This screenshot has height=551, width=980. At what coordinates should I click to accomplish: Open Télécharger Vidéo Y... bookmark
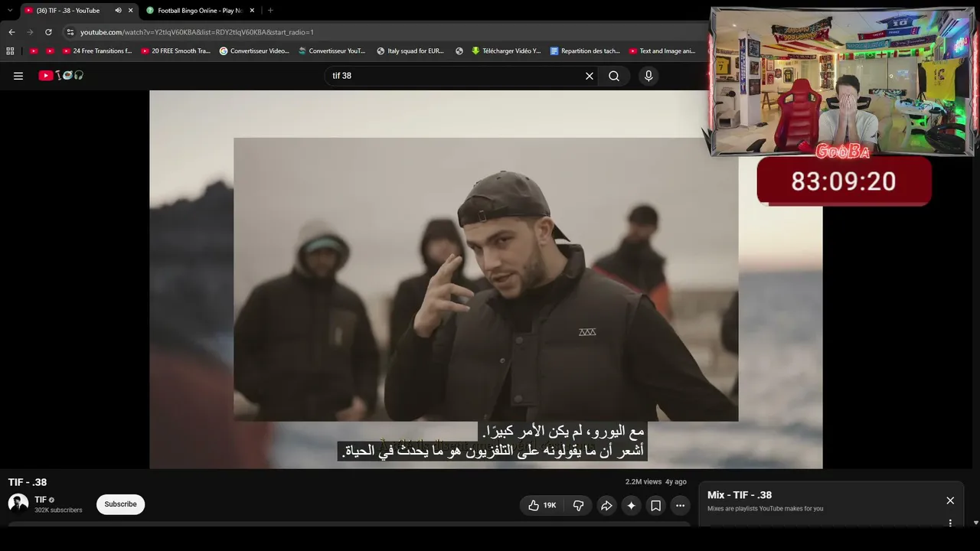click(506, 51)
